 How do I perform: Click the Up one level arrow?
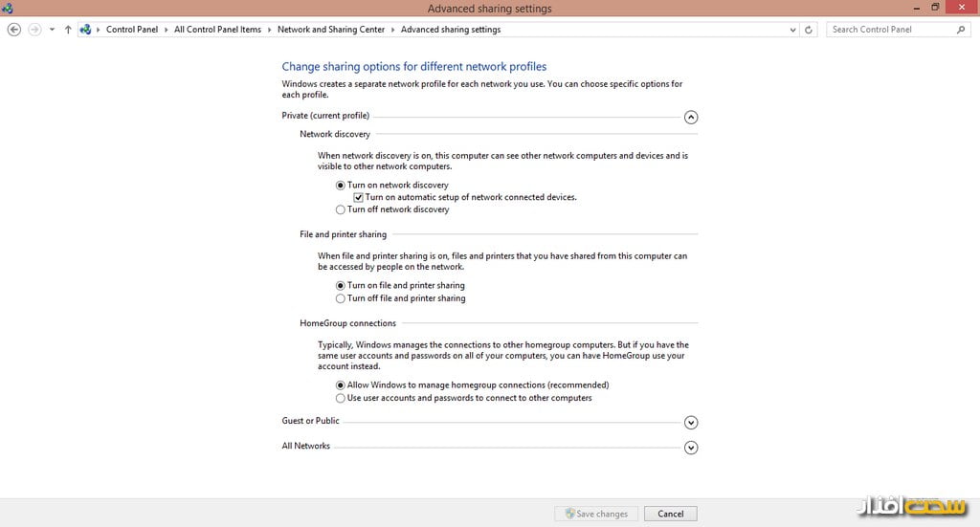click(x=68, y=30)
